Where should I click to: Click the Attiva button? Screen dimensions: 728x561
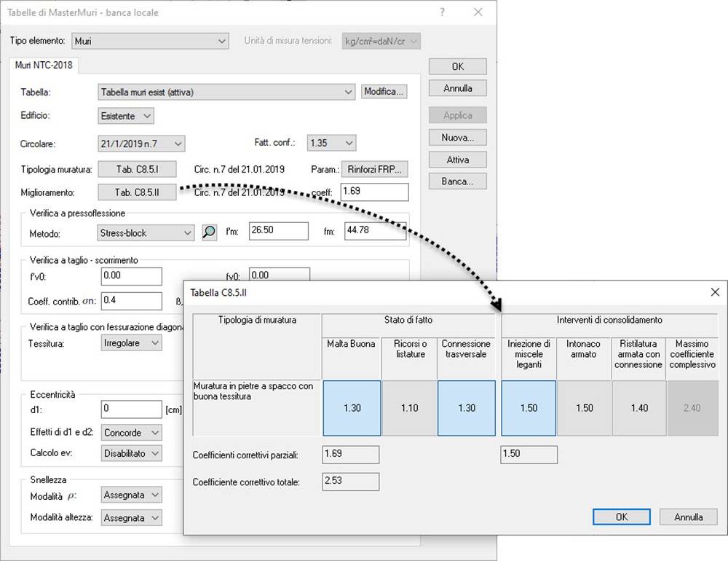point(457,160)
